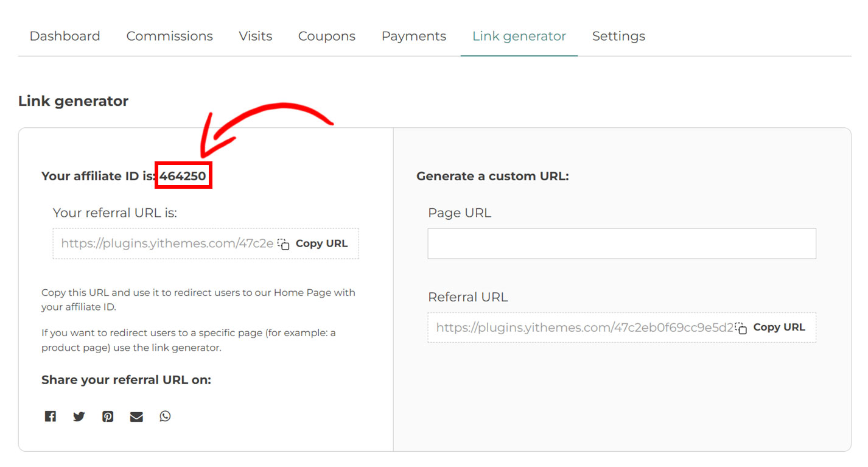View the Payments tab

pos(414,37)
